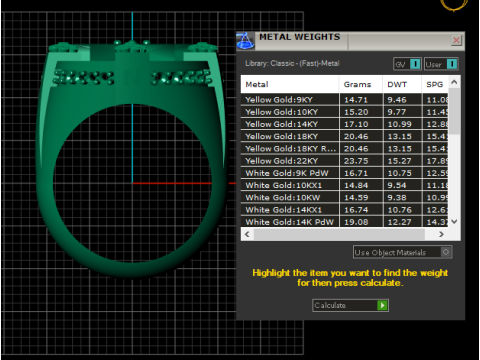The image size is (480, 360).
Task: Sort by the Grams column header
Action: coord(361,84)
